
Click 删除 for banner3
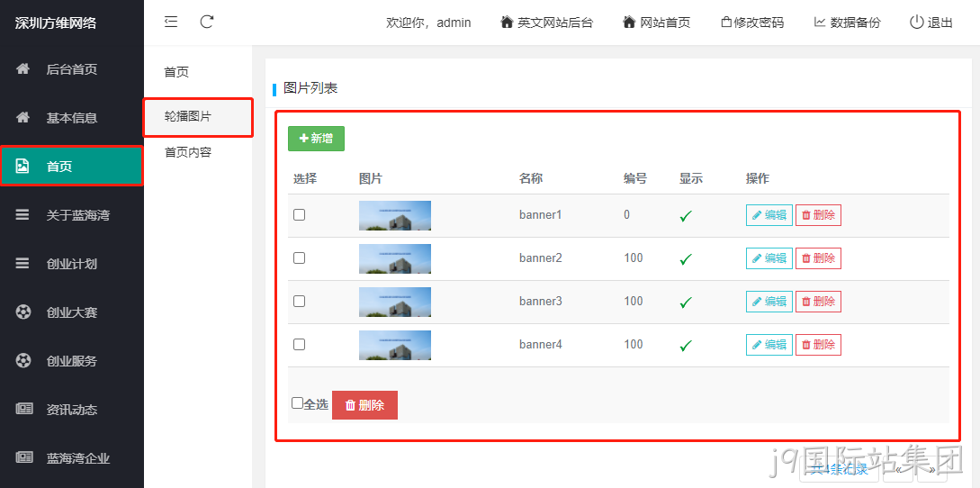[818, 302]
